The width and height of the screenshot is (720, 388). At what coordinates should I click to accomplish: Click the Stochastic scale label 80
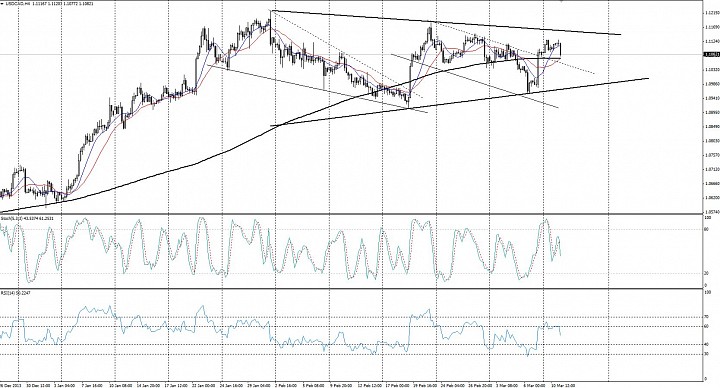click(x=706, y=229)
